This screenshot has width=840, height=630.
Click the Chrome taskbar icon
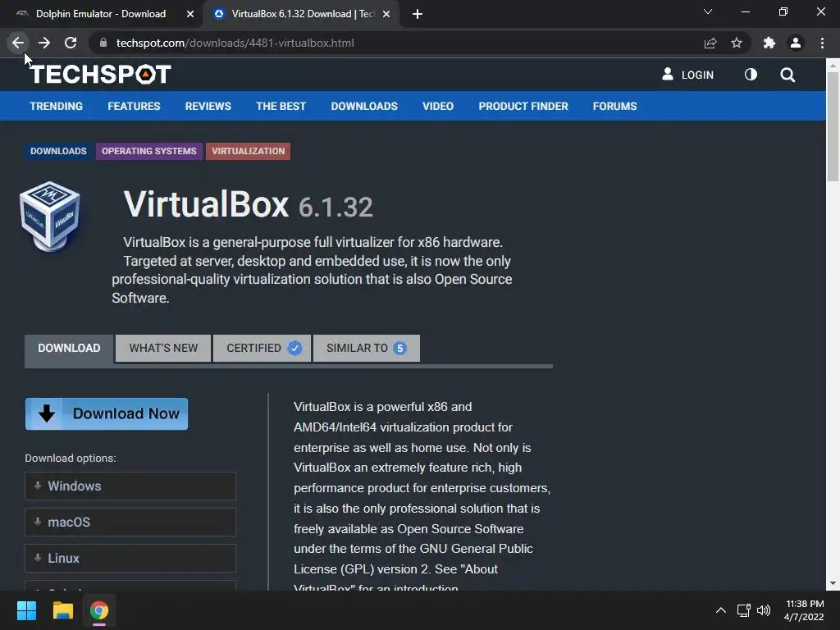click(x=99, y=610)
